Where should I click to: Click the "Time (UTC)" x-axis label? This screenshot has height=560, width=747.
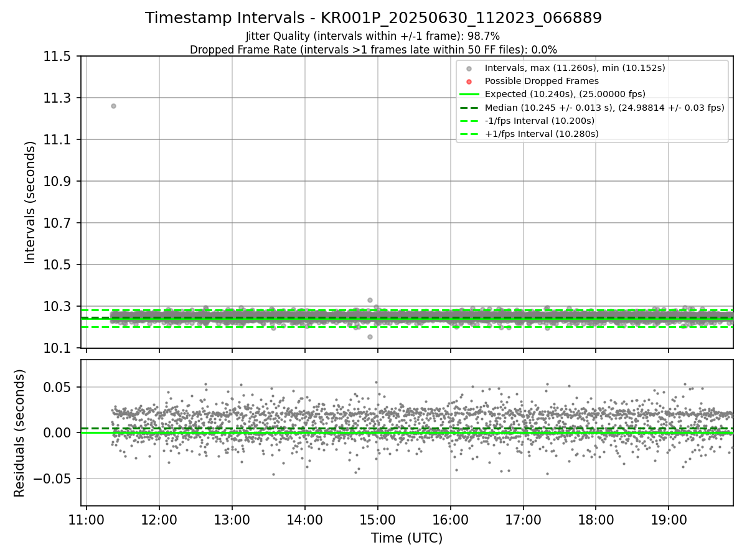pos(407,538)
